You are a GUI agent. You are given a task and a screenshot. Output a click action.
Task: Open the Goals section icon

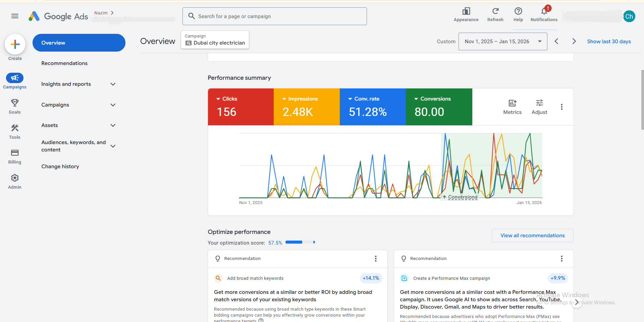pos(15,103)
